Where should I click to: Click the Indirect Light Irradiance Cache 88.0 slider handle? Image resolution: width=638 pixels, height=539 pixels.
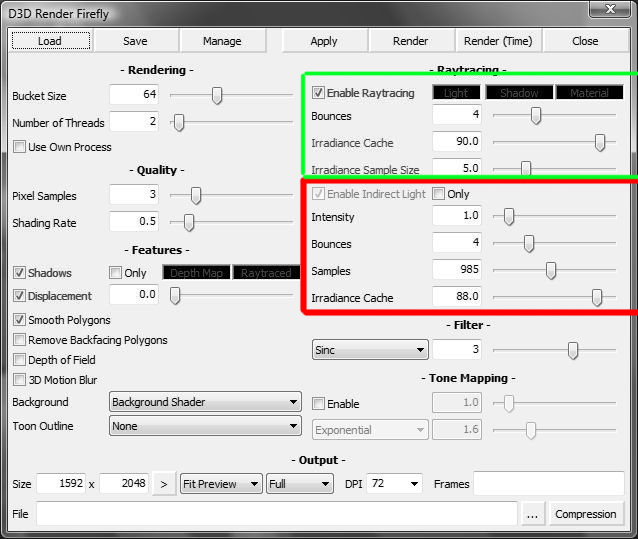[x=597, y=297]
